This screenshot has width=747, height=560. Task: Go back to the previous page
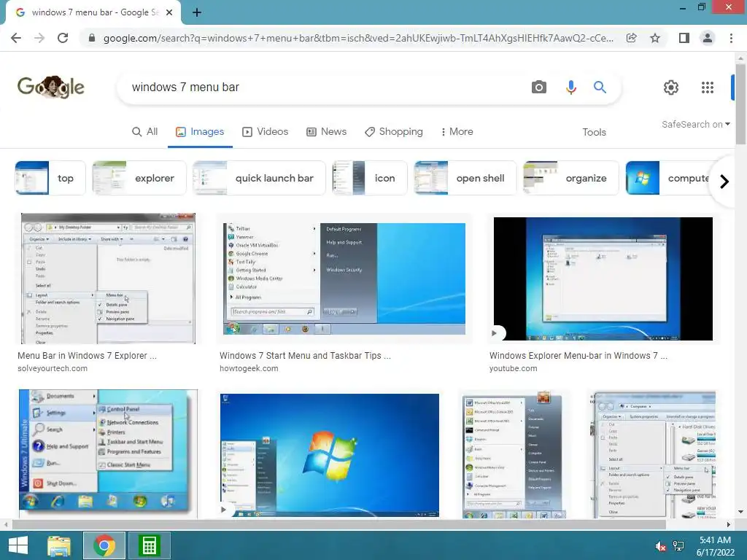(16, 38)
